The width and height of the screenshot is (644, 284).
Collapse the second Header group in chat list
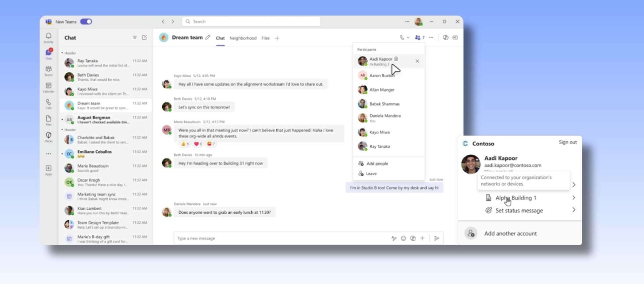tap(62, 130)
